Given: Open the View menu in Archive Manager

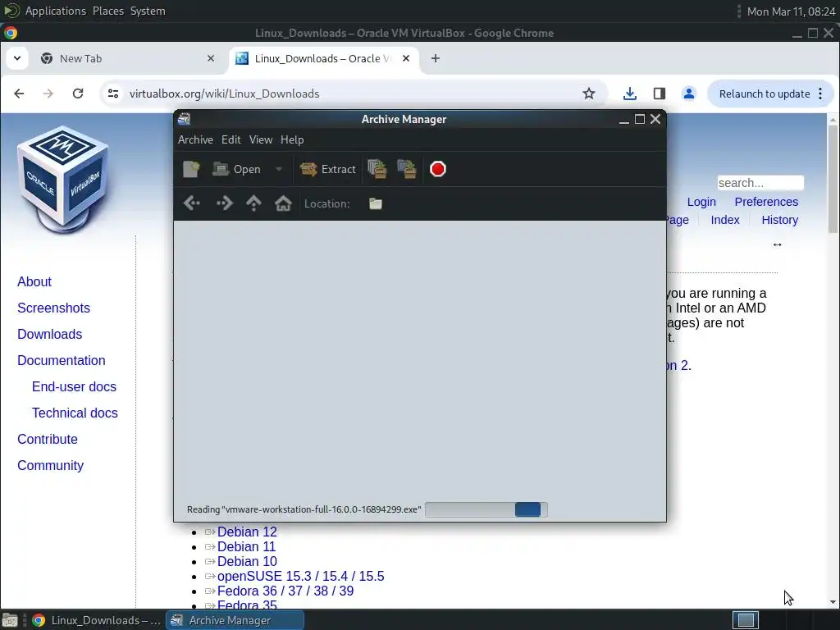Looking at the screenshot, I should [261, 139].
